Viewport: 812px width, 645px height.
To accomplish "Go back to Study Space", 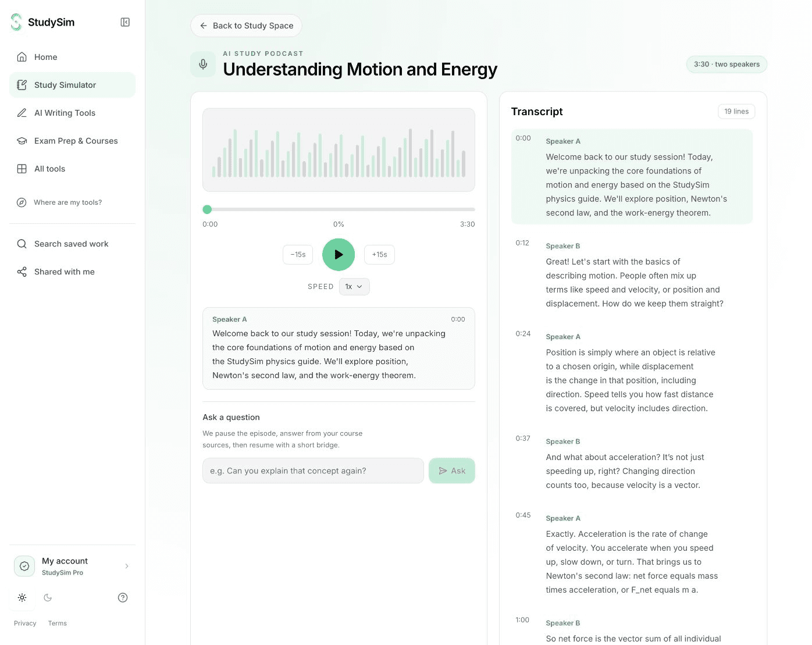I will 246,26.
